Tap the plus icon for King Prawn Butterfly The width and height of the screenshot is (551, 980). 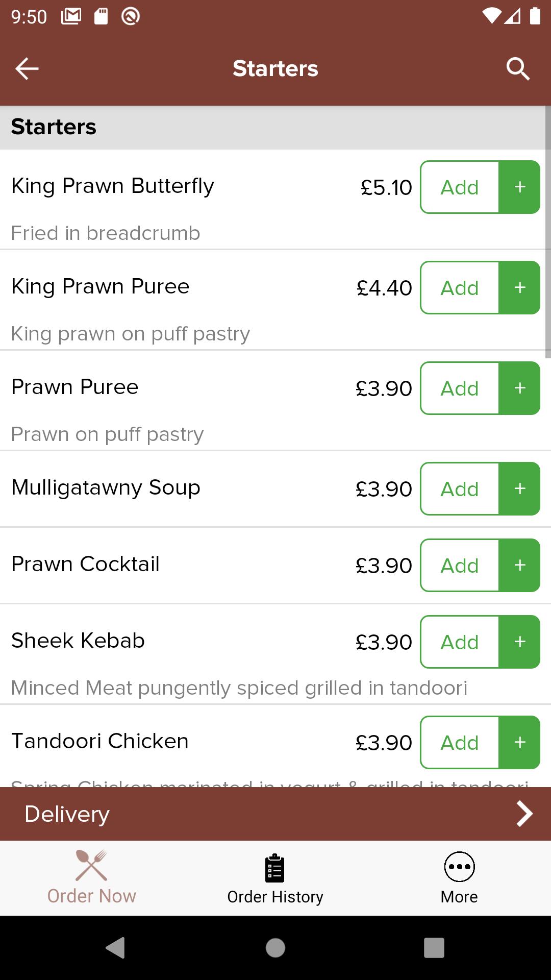(x=519, y=187)
